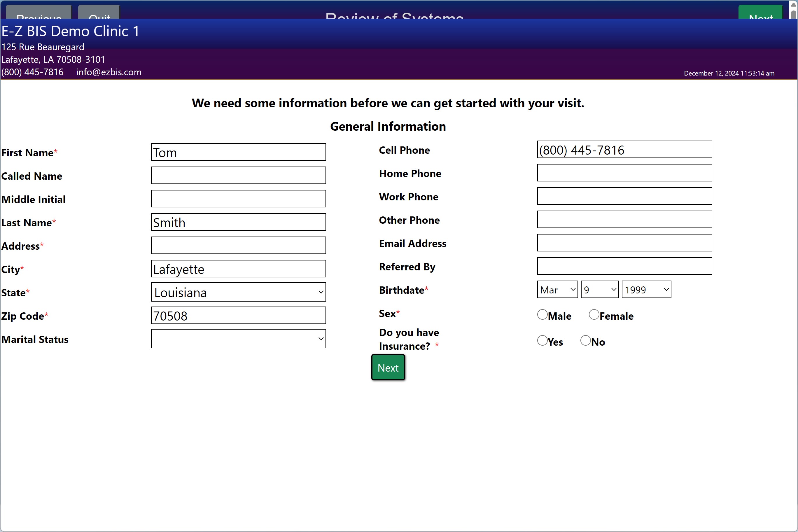Click the Email Address input field
Screen dimensions: 798x532
(x=624, y=243)
